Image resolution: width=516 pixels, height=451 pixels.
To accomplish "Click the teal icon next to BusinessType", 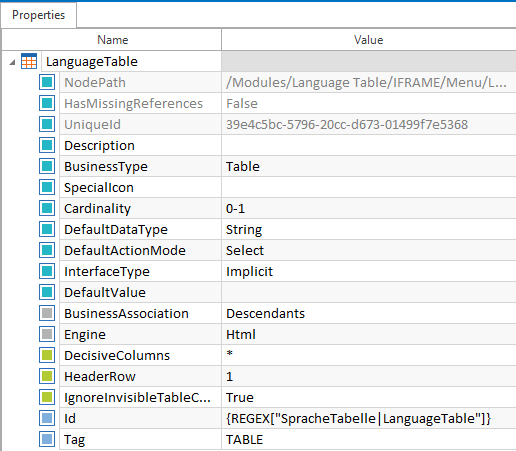I will coord(47,166).
